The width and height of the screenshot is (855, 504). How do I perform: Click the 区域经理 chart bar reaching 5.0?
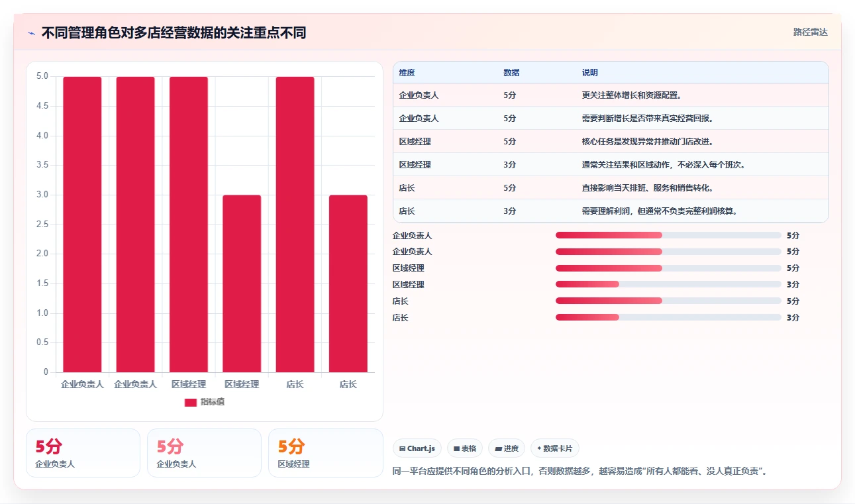189,225
